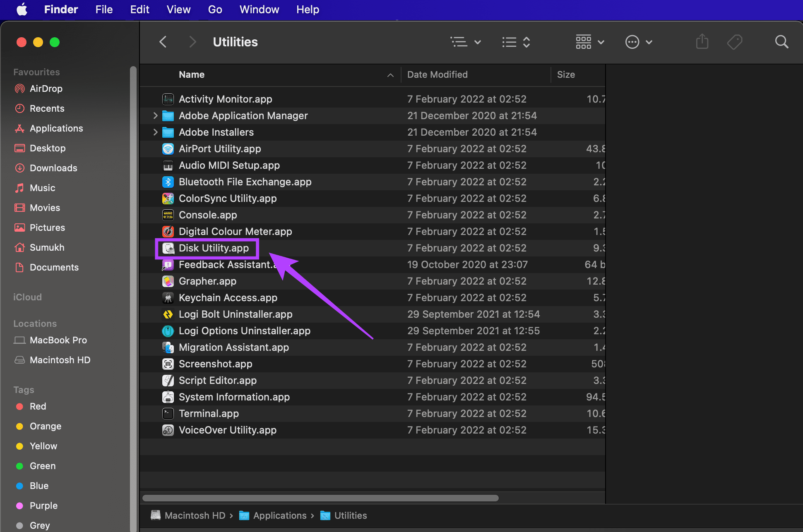Click the VoiceOver Utility app icon

point(168,430)
